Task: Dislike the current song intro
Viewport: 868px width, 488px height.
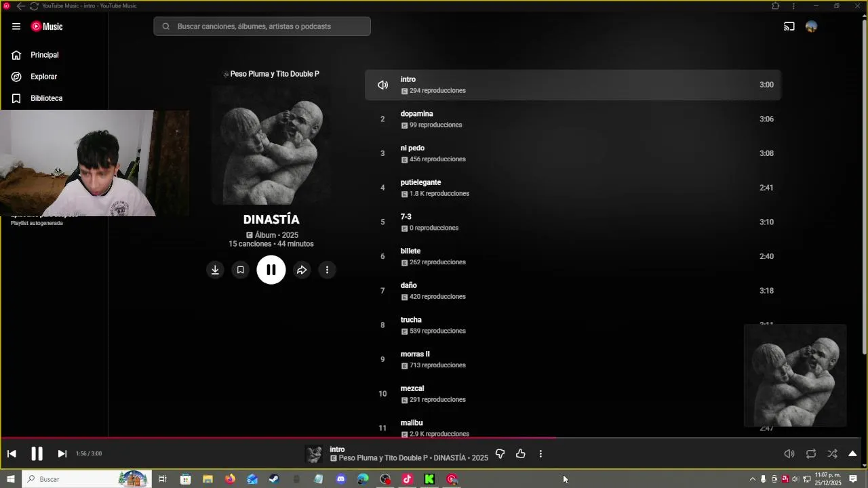Action: pyautogui.click(x=500, y=453)
